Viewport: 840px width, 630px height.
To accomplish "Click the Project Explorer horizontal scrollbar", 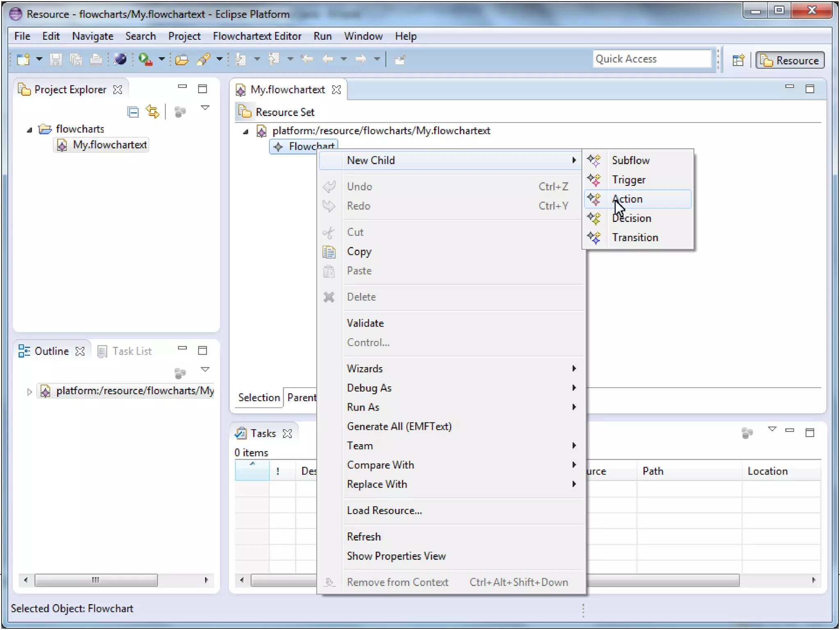I will point(96,580).
